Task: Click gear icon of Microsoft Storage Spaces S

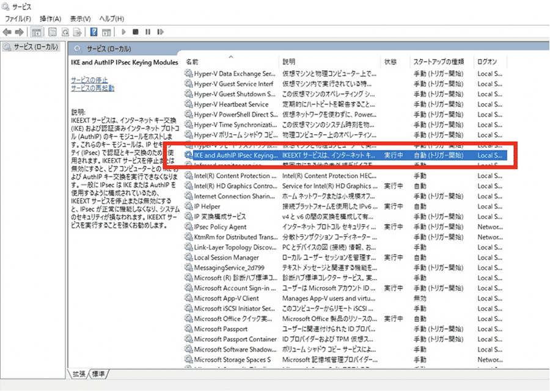Action: tap(189, 360)
